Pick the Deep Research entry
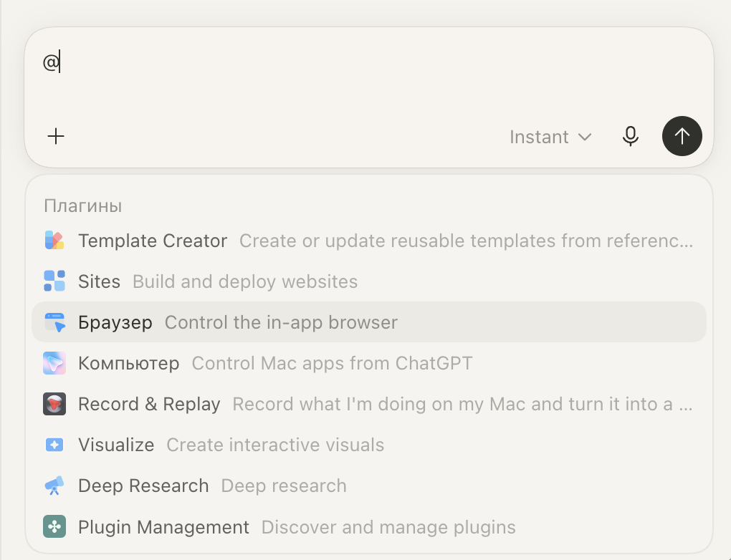 tap(369, 486)
